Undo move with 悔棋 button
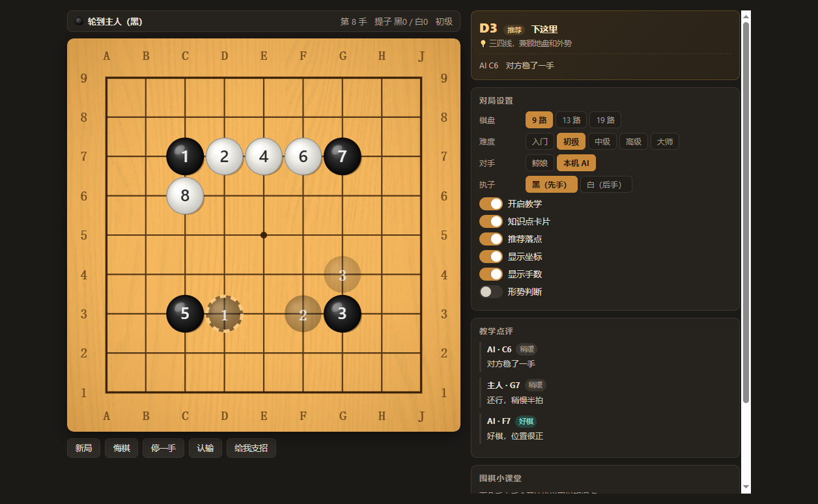This screenshot has width=818, height=504. pos(121,448)
